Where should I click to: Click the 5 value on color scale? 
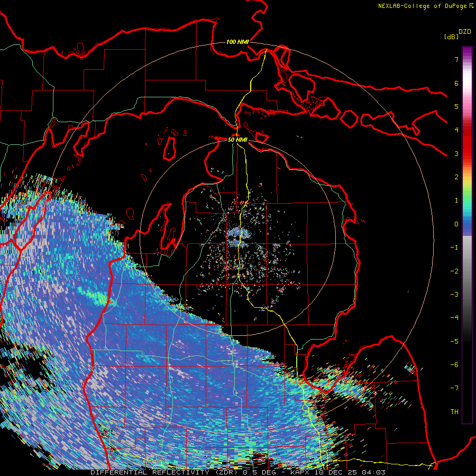coord(456,106)
